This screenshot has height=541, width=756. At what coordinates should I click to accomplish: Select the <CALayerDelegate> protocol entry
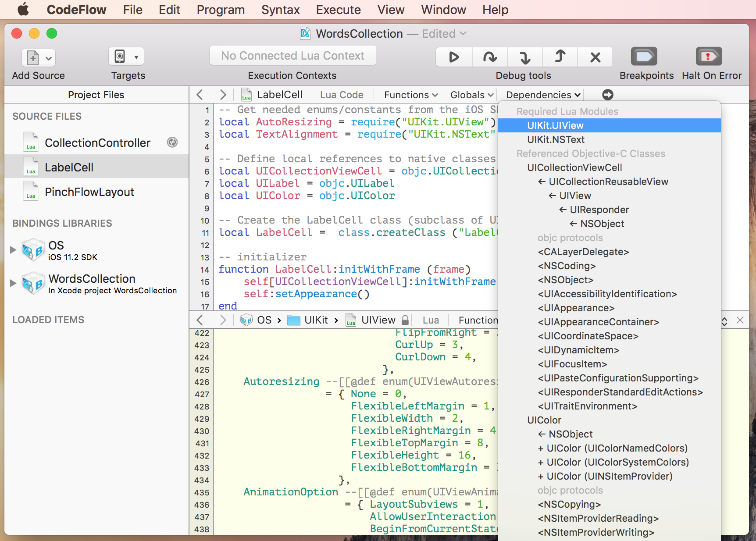[x=610, y=252]
